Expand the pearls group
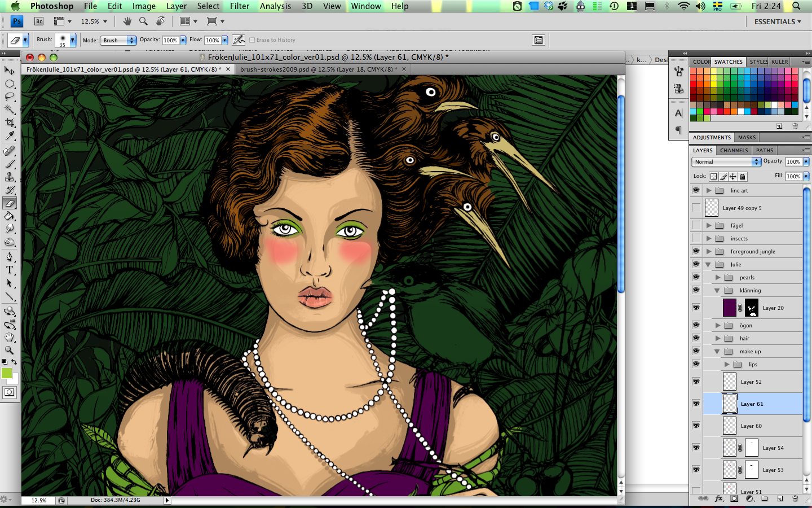This screenshot has width=812, height=508. point(718,277)
